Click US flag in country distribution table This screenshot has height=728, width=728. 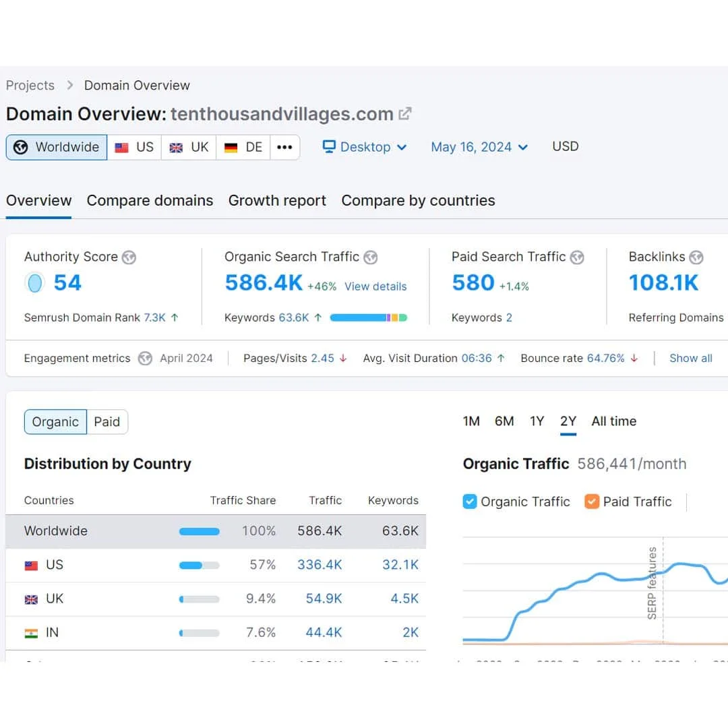pos(31,566)
